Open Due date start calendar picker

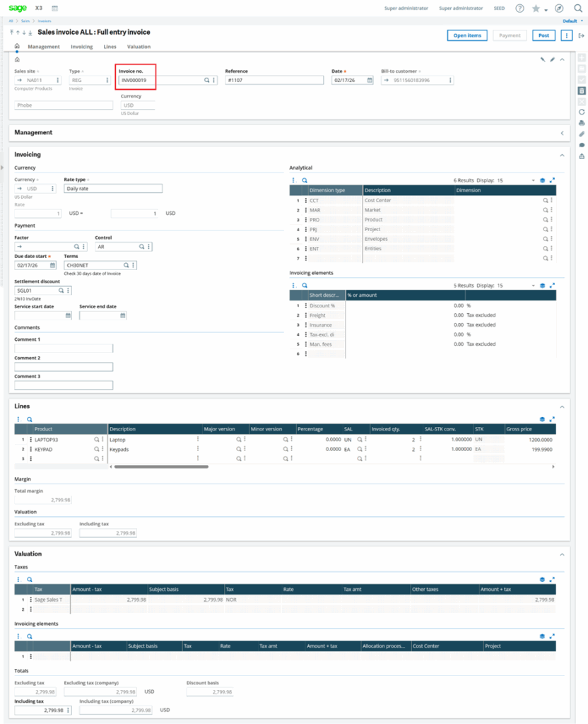click(x=52, y=265)
